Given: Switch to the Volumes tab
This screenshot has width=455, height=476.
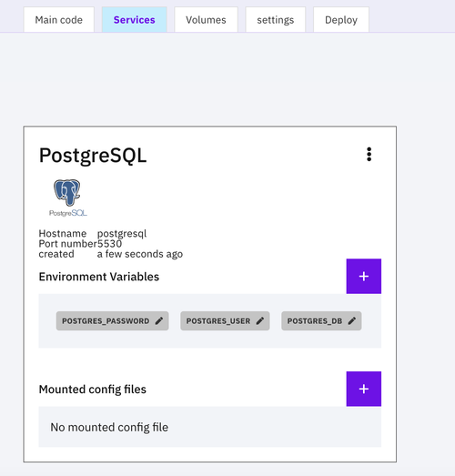Looking at the screenshot, I should click(x=206, y=20).
